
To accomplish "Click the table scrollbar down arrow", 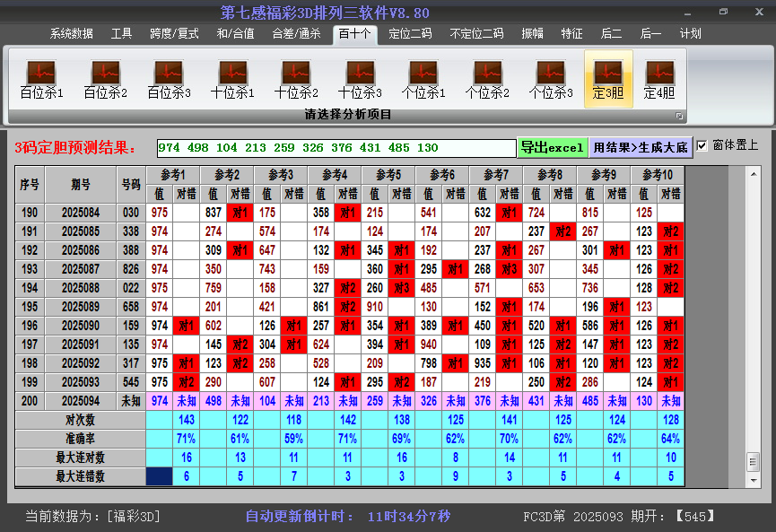I will [754, 480].
